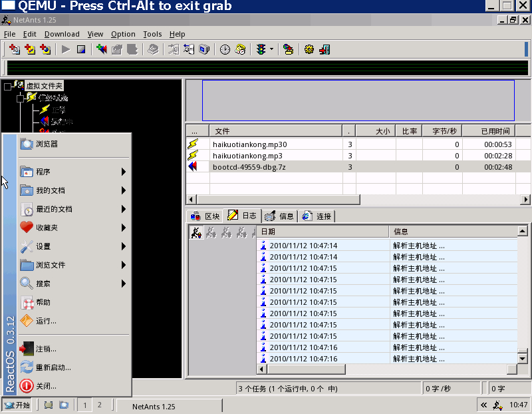This screenshot has width=532, height=414.
Task: Click the lightning icon beside haikuotiankong.mp30
Action: 193,144
